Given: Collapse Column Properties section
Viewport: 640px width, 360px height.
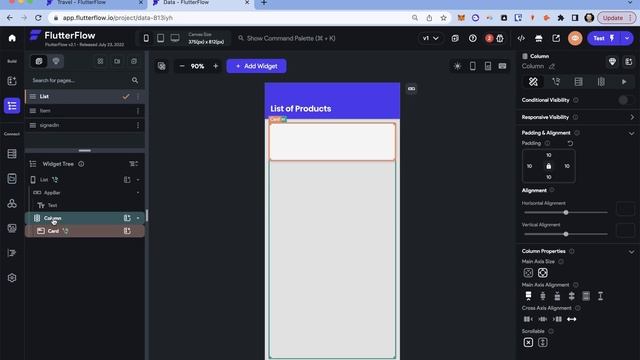Looking at the screenshot, I should coord(632,252).
